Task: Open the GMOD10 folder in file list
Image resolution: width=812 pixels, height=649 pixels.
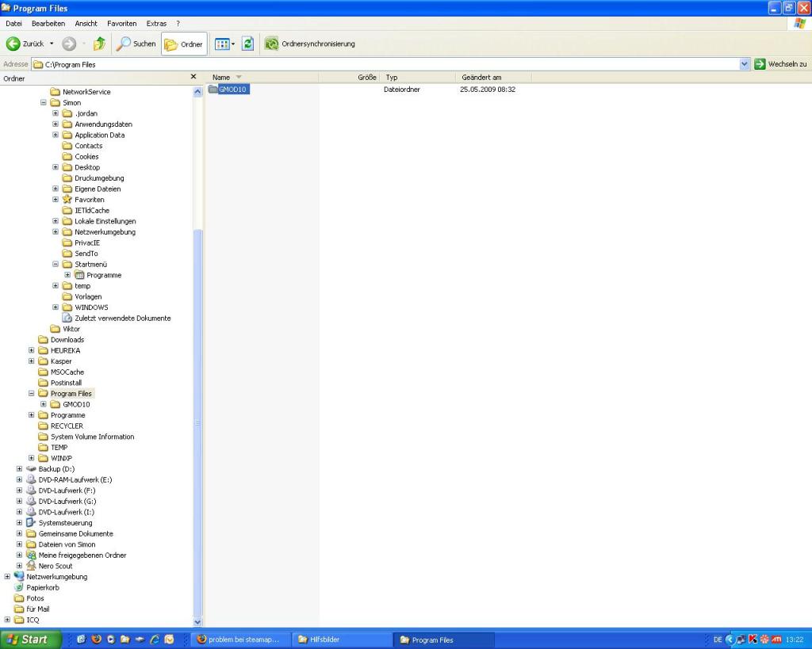Action: point(234,90)
